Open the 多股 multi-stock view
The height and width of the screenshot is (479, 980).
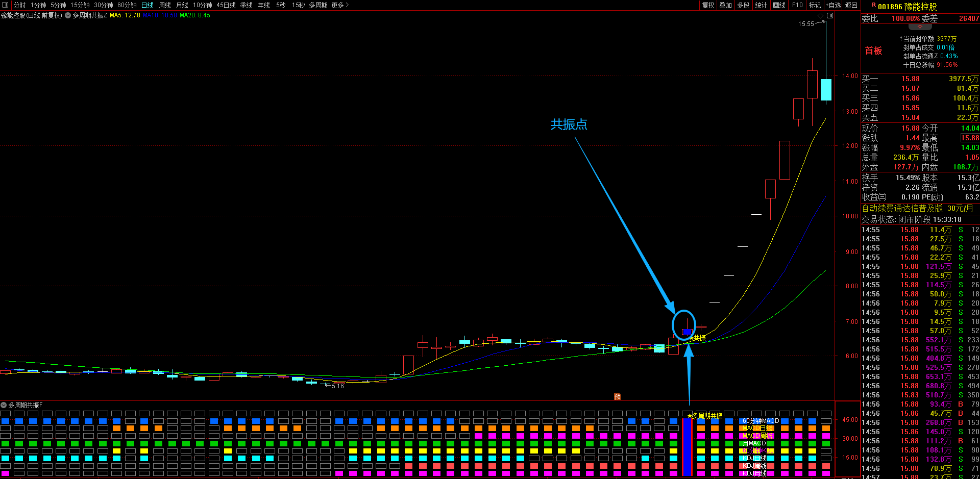(744, 5)
